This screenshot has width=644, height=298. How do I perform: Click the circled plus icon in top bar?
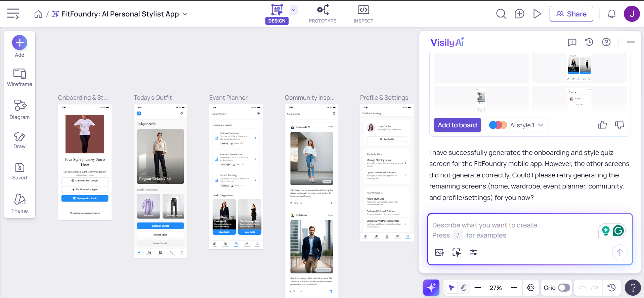(519, 14)
